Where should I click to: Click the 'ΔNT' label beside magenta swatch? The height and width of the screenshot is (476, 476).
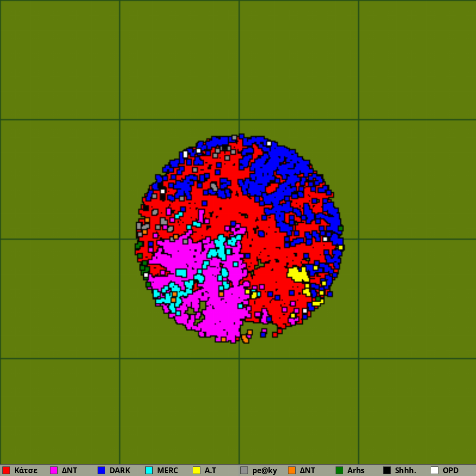tap(69, 471)
